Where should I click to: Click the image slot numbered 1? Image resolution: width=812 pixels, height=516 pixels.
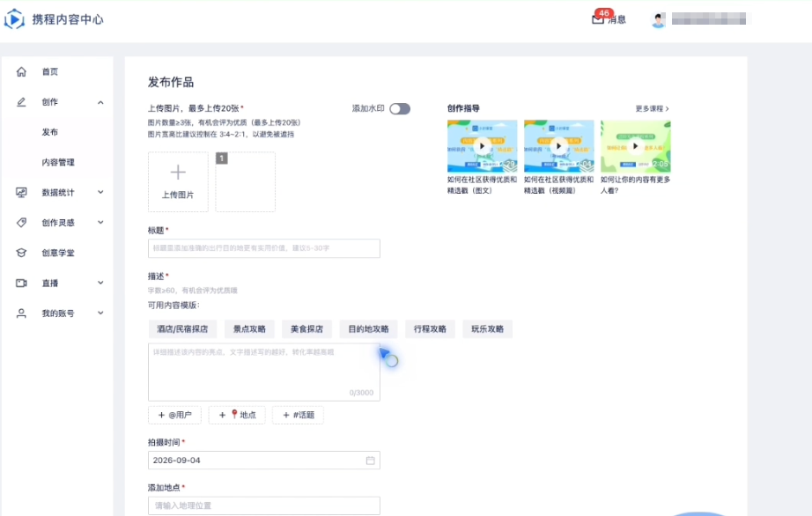[x=246, y=181]
